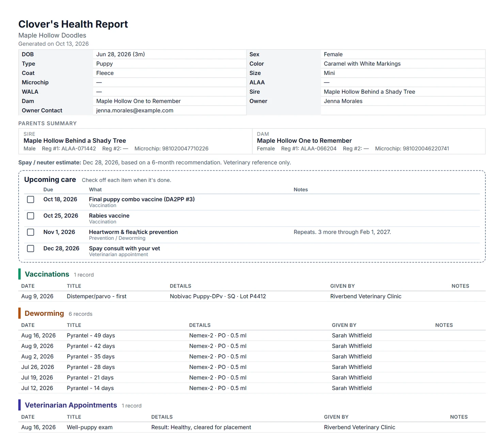This screenshot has width=504, height=448.
Task: Select the Maple Hollow Doodles subtitle
Action: click(x=52, y=35)
